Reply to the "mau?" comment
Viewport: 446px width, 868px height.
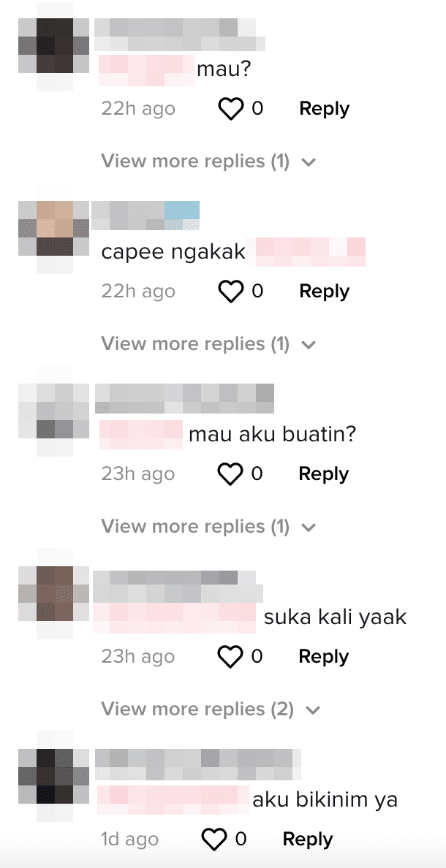pyautogui.click(x=324, y=108)
